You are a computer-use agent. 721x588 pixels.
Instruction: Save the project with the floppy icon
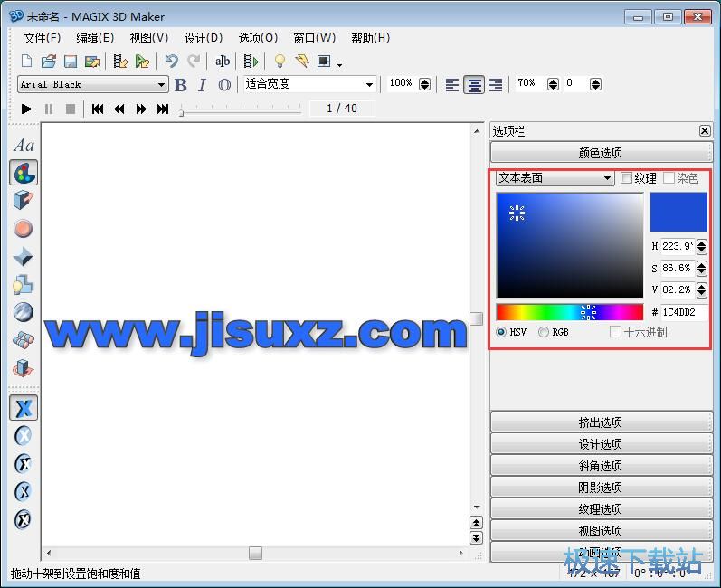71,62
